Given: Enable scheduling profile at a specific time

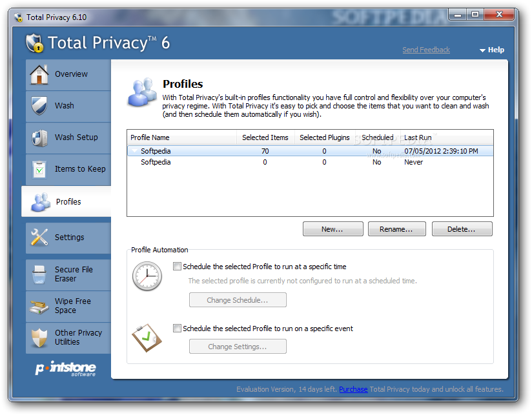Looking at the screenshot, I should pyautogui.click(x=177, y=267).
